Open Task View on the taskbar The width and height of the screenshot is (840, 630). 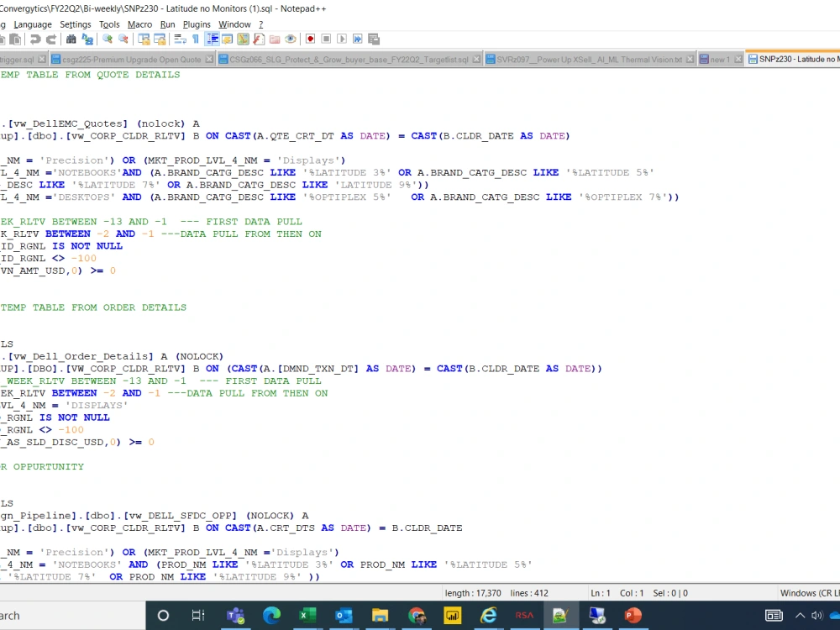pos(198,616)
